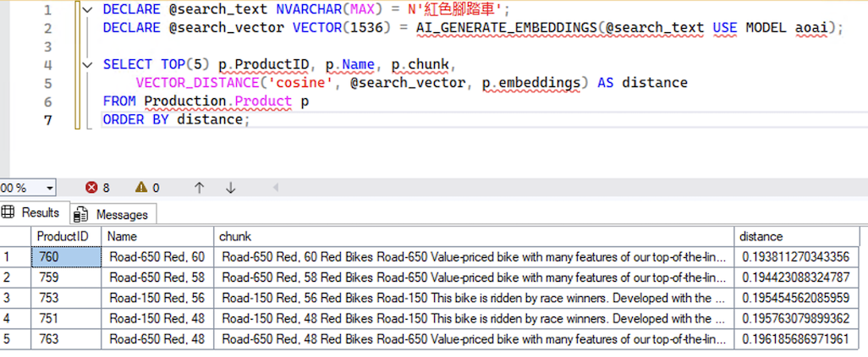Click the distance column header
The width and height of the screenshot is (868, 357).
[x=797, y=236]
